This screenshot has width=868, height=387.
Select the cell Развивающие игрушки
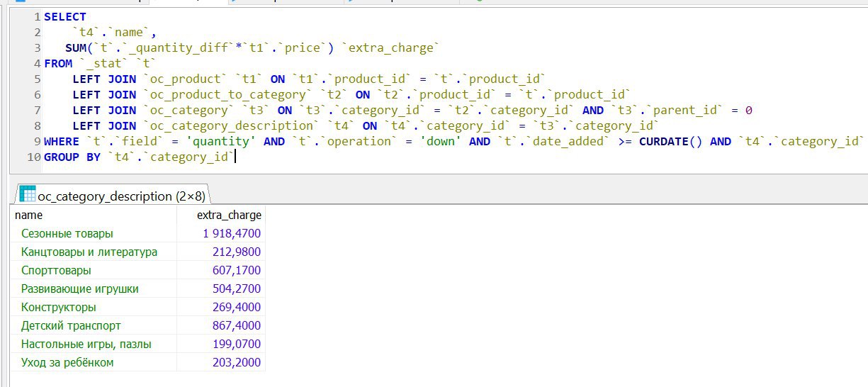94,288
